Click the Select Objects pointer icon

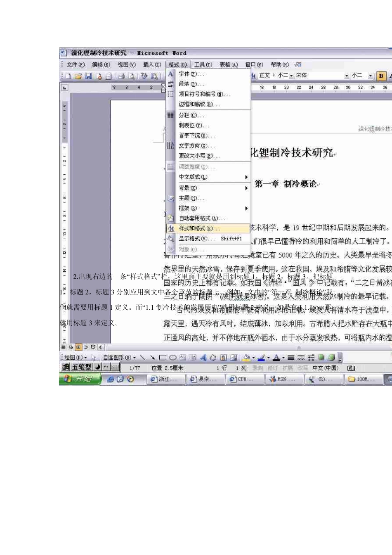pyautogui.click(x=94, y=358)
